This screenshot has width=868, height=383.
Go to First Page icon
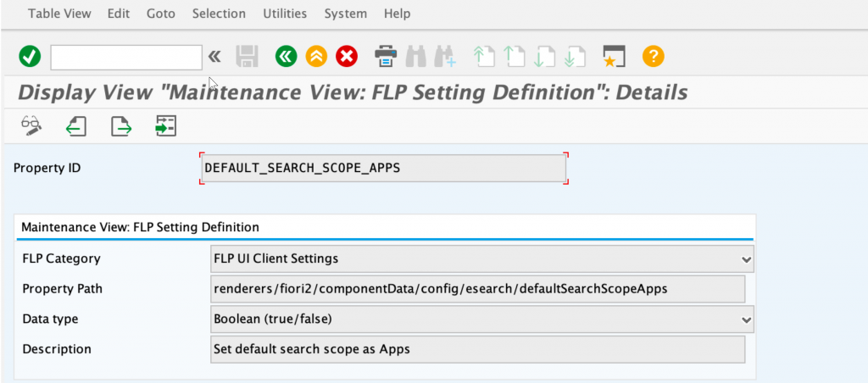(x=483, y=57)
